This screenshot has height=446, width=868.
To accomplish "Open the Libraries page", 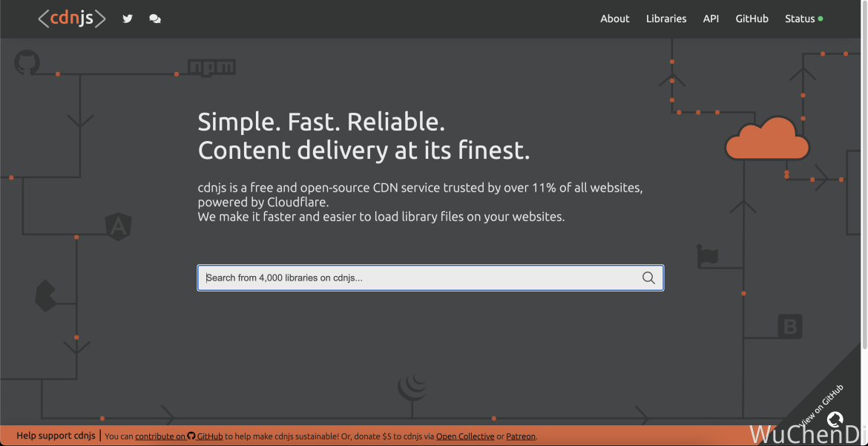I will coord(666,19).
